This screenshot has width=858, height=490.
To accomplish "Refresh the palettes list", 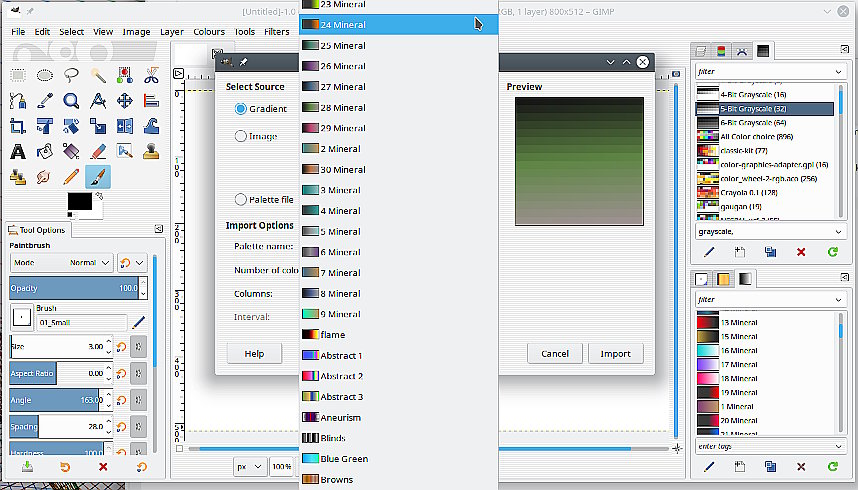I will point(833,252).
